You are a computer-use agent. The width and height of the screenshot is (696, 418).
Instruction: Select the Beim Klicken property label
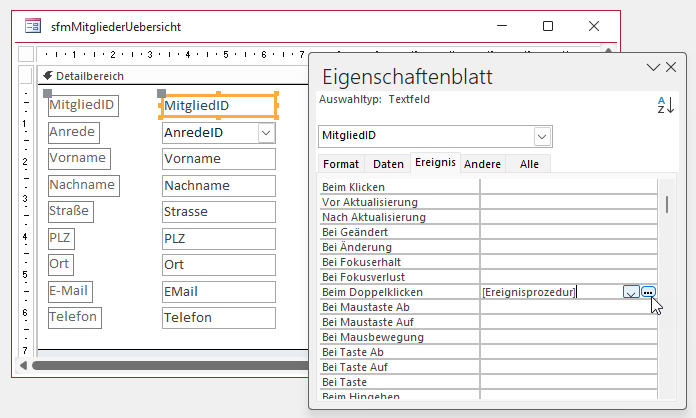353,187
